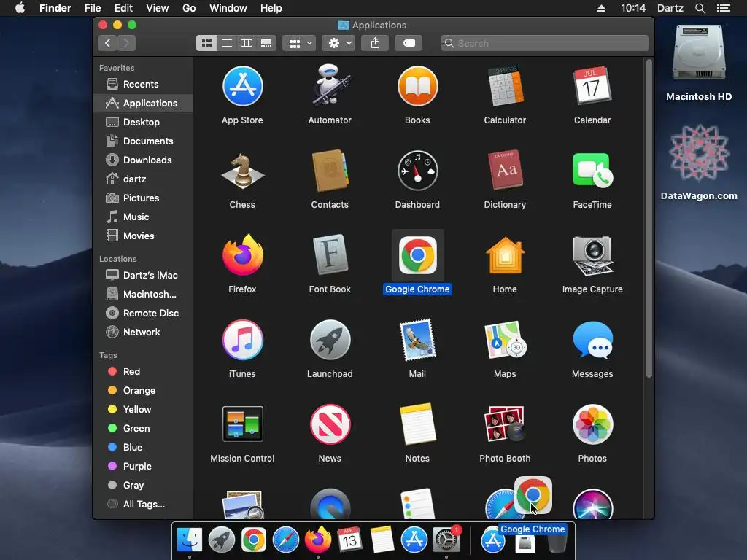Filter by the Purple tag
Image resolution: width=747 pixels, height=560 pixels.
[x=143, y=467]
